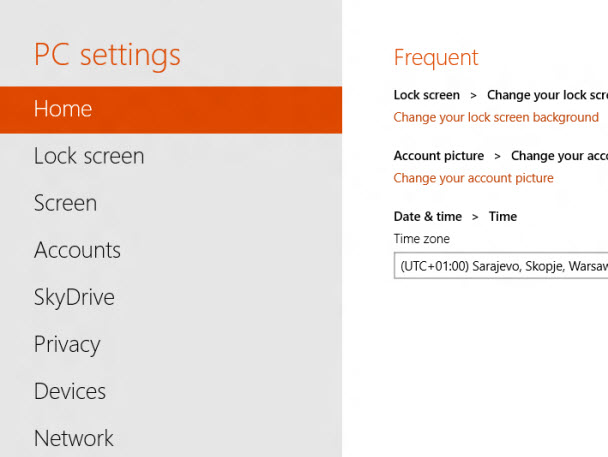Select SkyDrive from the settings list
The height and width of the screenshot is (457, 608).
coord(74,297)
